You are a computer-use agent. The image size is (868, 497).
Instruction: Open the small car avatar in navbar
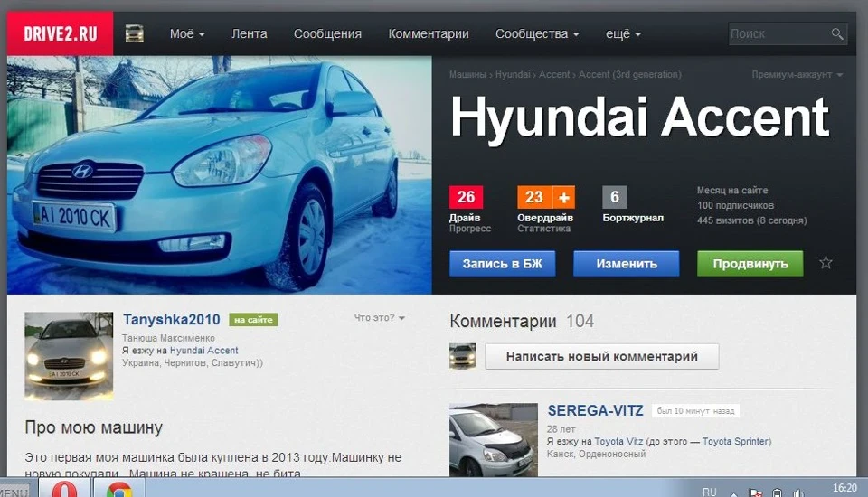(x=135, y=33)
